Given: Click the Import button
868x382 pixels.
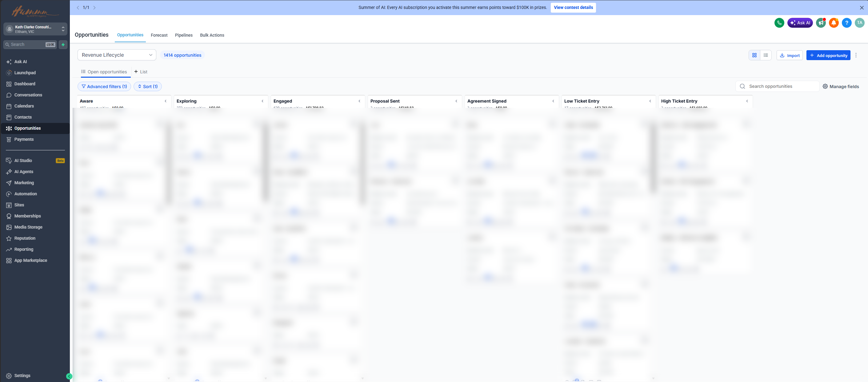Looking at the screenshot, I should coord(790,55).
